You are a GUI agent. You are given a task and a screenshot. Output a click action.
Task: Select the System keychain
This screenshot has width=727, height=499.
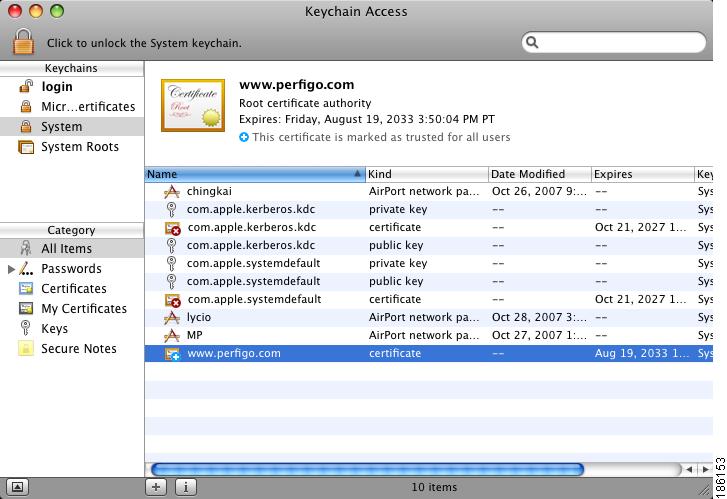(x=72, y=127)
